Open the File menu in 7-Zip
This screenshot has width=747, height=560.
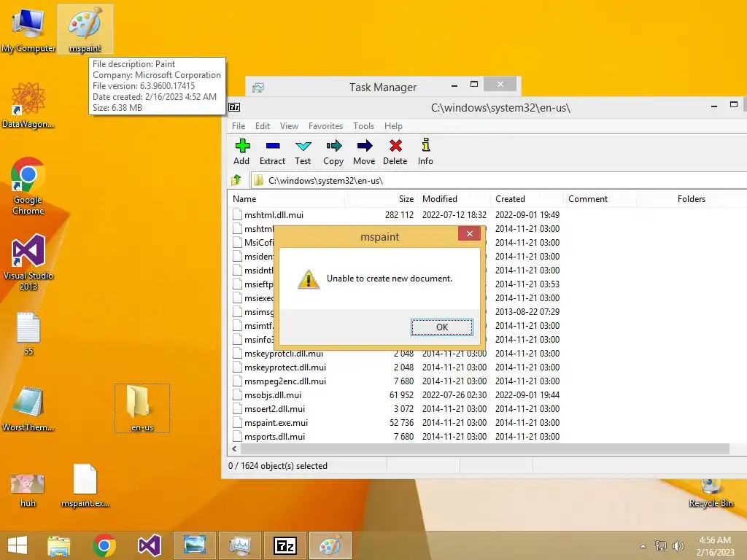pyautogui.click(x=239, y=125)
